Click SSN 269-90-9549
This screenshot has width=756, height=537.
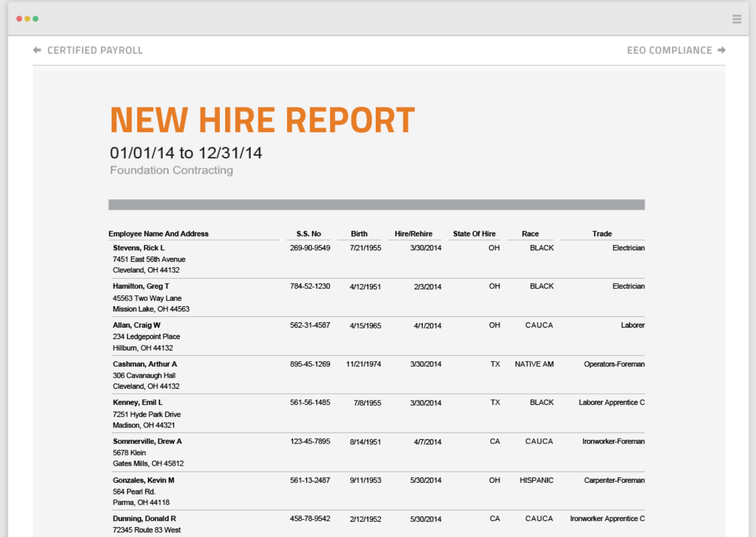(x=310, y=248)
